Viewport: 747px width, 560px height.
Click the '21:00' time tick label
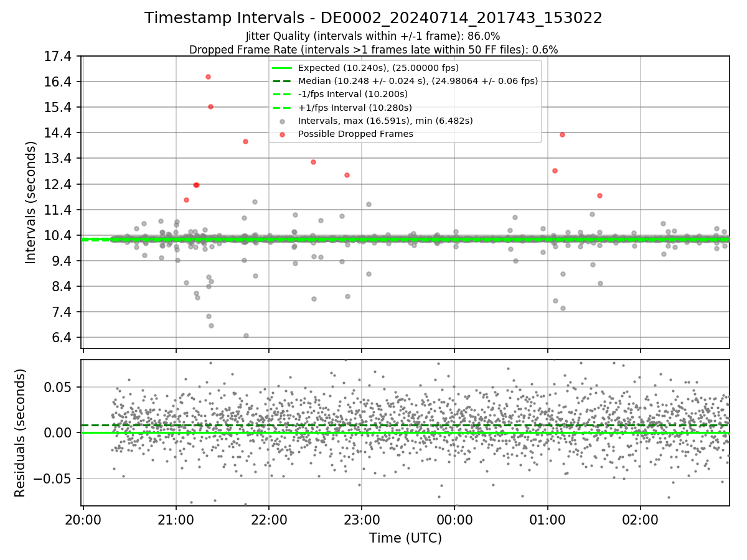pyautogui.click(x=176, y=519)
